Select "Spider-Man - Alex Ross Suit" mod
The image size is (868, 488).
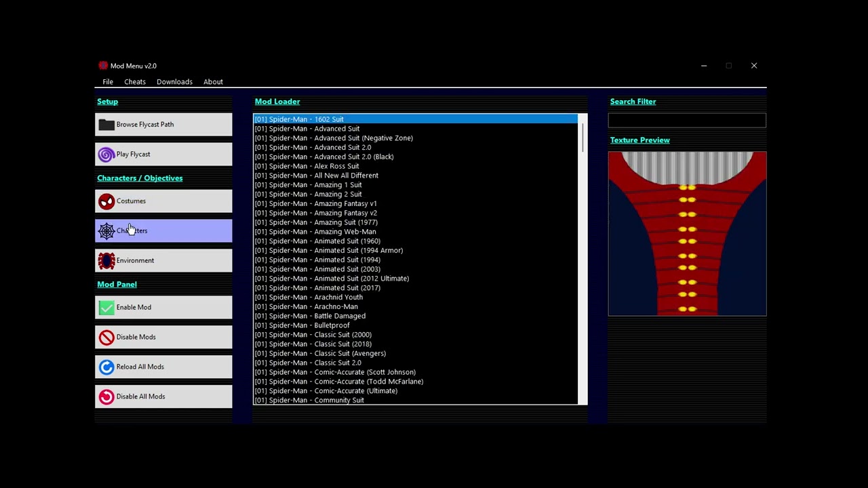tap(416, 166)
